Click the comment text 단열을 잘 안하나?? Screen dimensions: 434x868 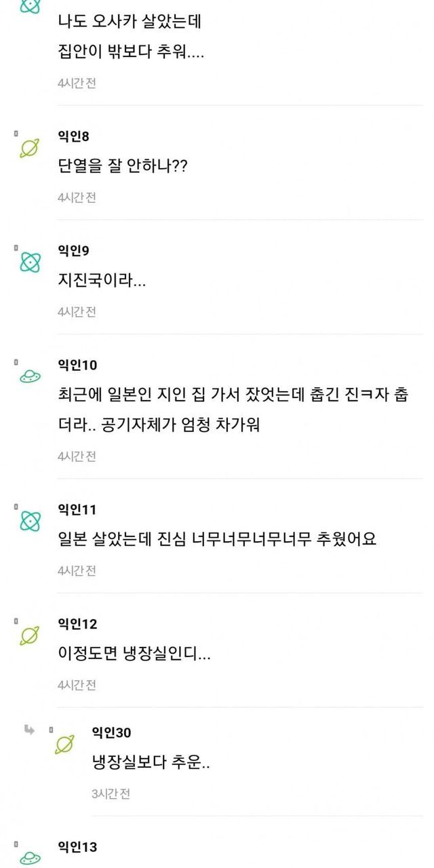pos(123,166)
